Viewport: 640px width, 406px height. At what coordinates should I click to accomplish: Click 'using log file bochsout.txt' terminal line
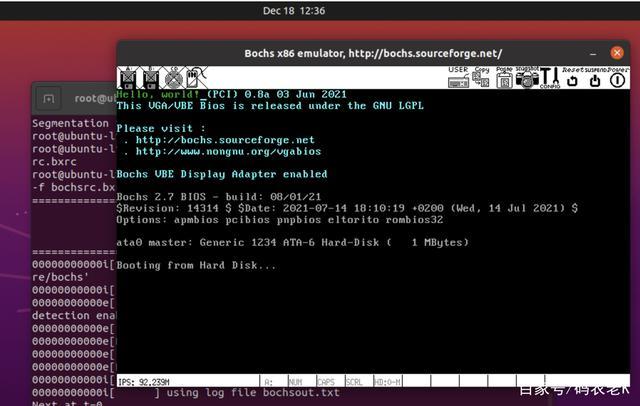click(x=253, y=393)
